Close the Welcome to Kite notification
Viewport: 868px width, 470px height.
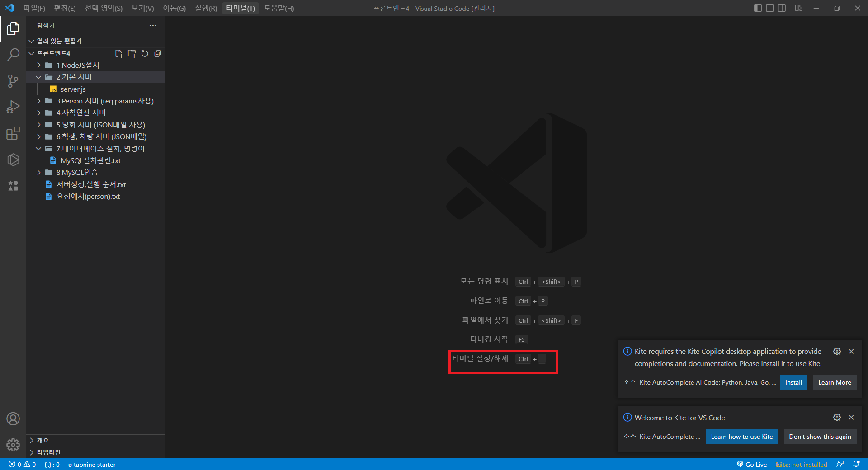pos(851,418)
